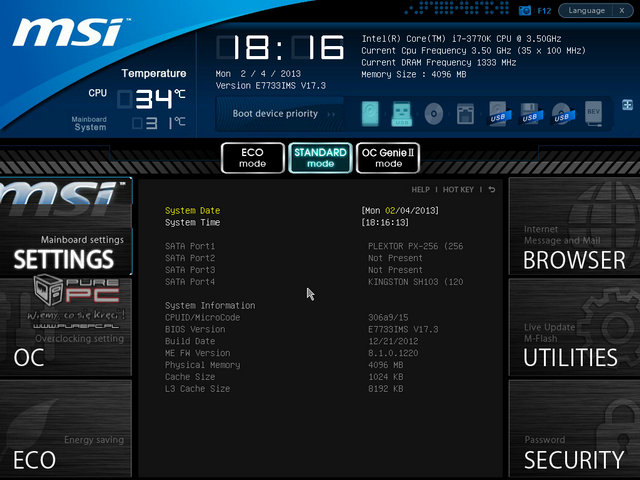Open the SETTINGS mainboard settings panel

(66, 227)
